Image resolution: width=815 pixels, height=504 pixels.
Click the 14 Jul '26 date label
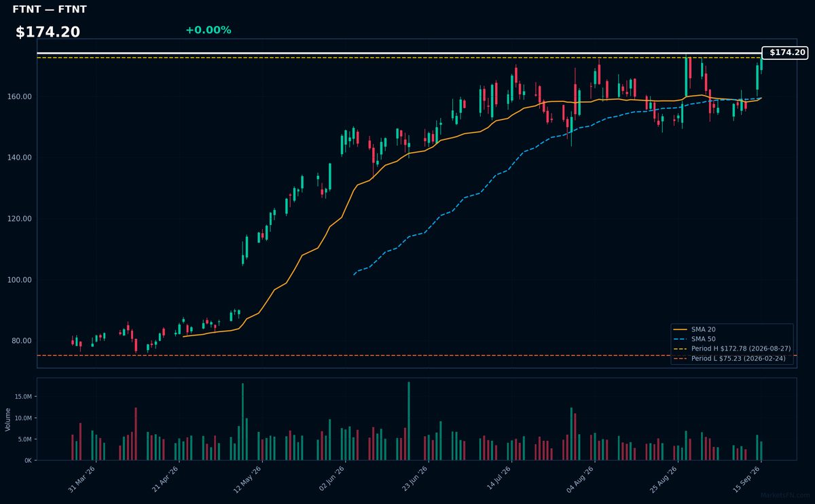coord(499,479)
